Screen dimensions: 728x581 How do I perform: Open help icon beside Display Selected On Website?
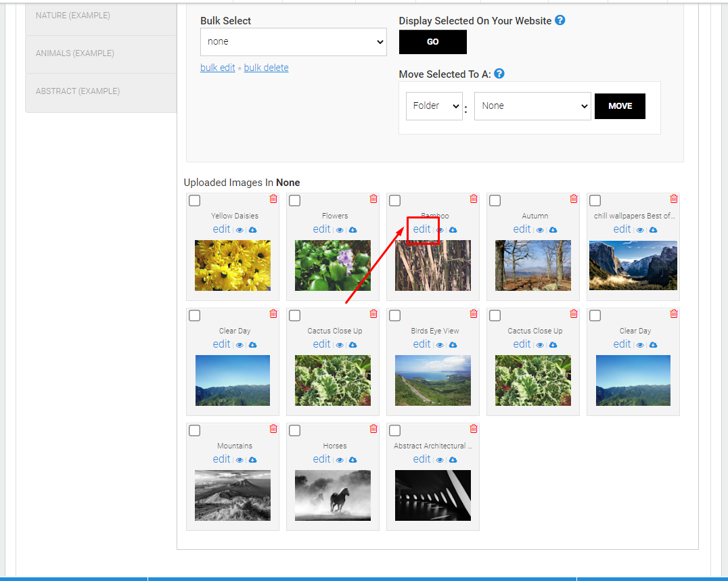560,20
